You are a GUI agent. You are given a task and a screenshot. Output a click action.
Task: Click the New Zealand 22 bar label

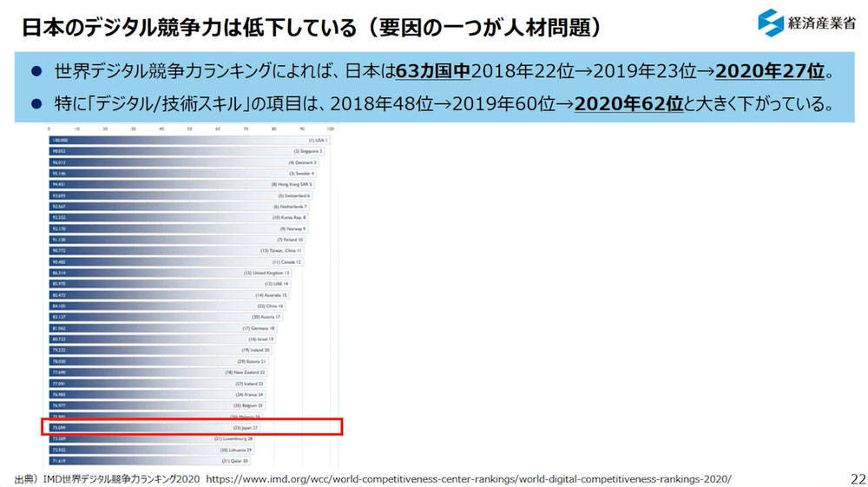(x=245, y=372)
